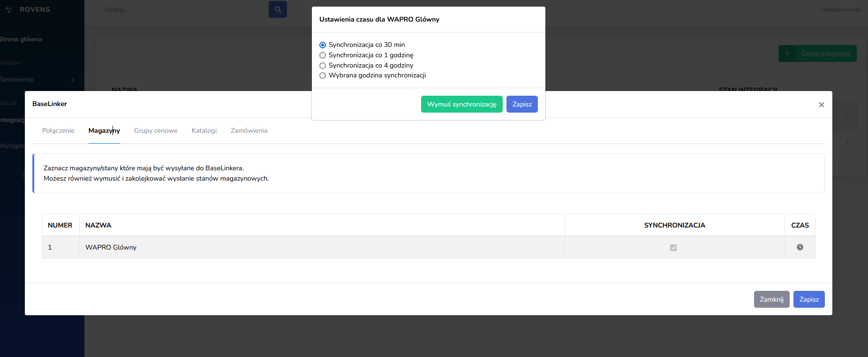Save time settings with Zapisz
The width and height of the screenshot is (868, 357).
coord(522,104)
